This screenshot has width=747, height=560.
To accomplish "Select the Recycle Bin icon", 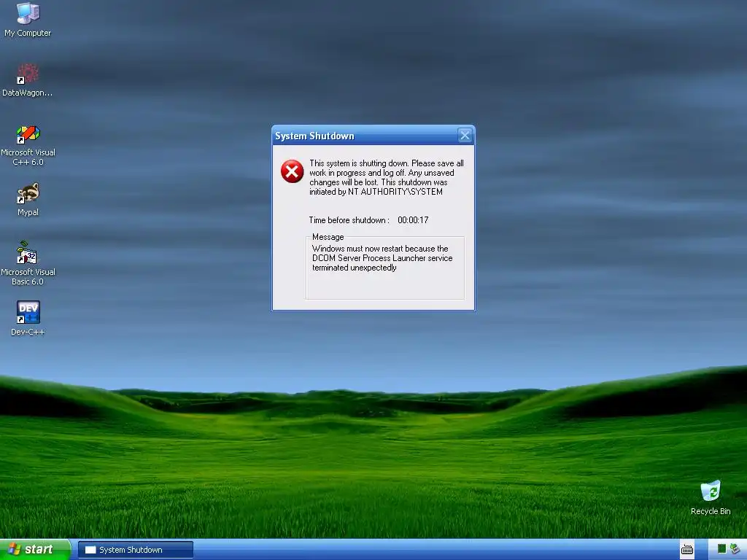I will [x=711, y=497].
